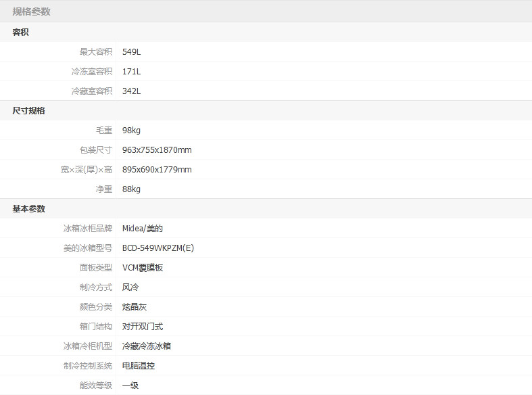The height and width of the screenshot is (395, 532).
Task: Select the 基本参数 section heading
Action: pos(29,208)
